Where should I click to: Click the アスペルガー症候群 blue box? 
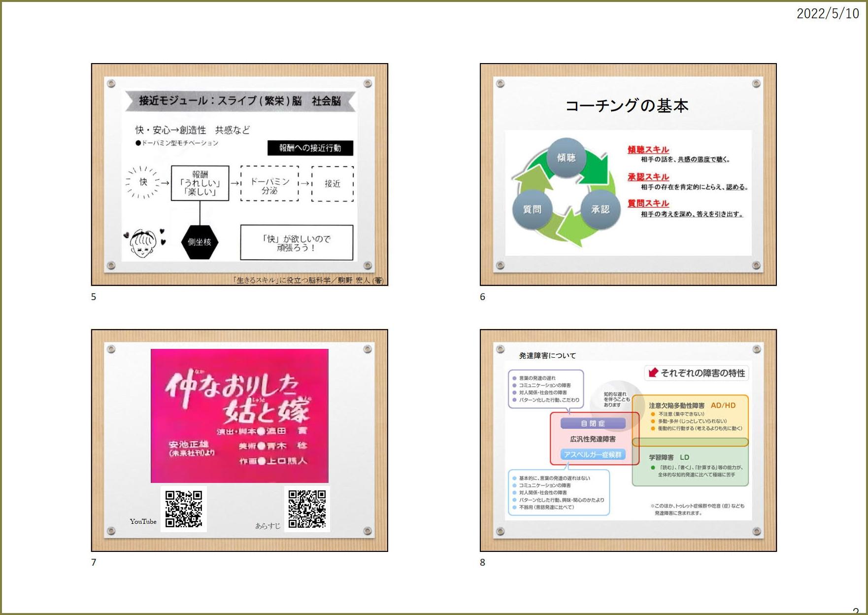(593, 454)
